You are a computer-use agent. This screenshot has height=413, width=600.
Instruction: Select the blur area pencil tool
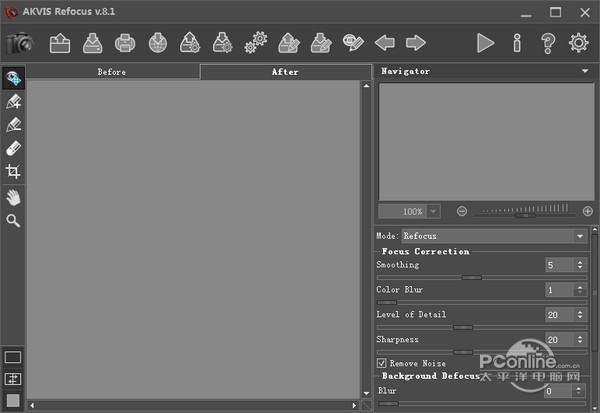(x=13, y=125)
